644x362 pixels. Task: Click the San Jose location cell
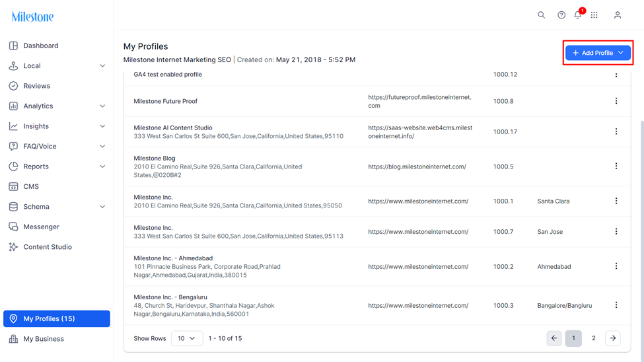[x=550, y=232]
